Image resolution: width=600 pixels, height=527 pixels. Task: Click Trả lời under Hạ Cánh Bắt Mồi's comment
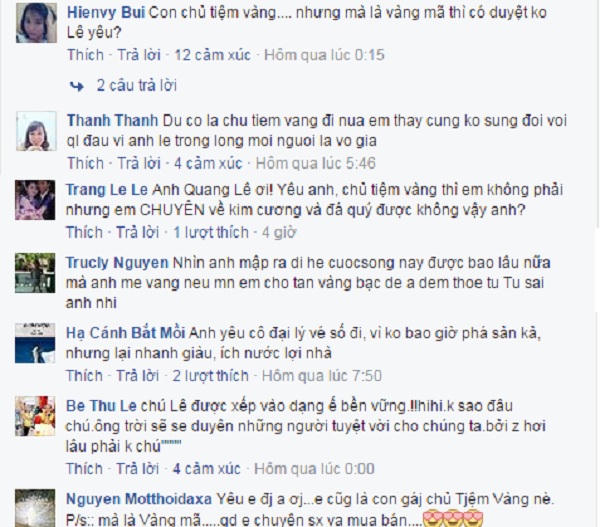pos(138,375)
